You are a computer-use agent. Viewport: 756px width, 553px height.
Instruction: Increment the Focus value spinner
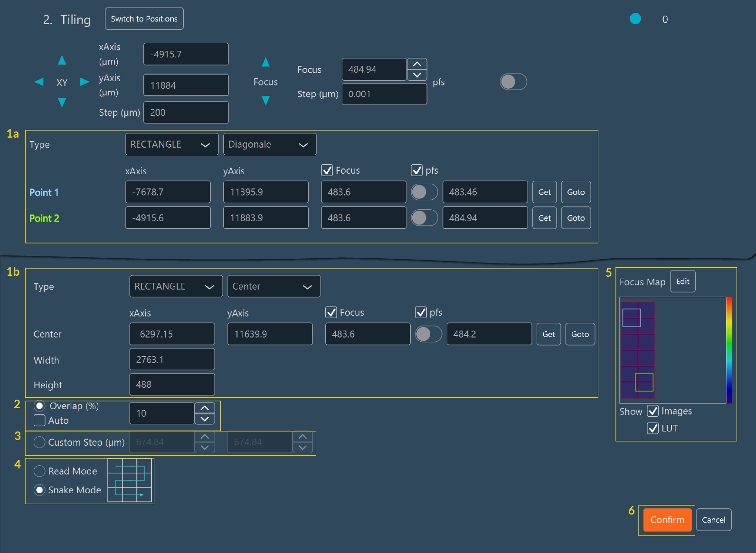coord(417,65)
